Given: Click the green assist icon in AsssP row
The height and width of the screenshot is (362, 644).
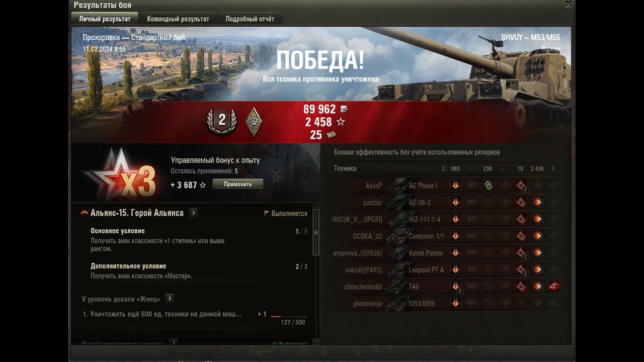Looking at the screenshot, I should tap(488, 186).
